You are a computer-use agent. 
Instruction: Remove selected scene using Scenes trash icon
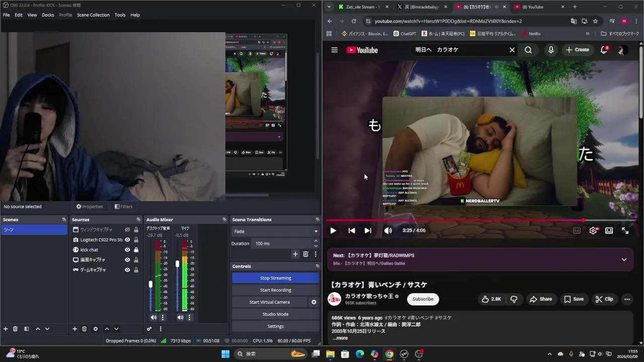(15, 329)
